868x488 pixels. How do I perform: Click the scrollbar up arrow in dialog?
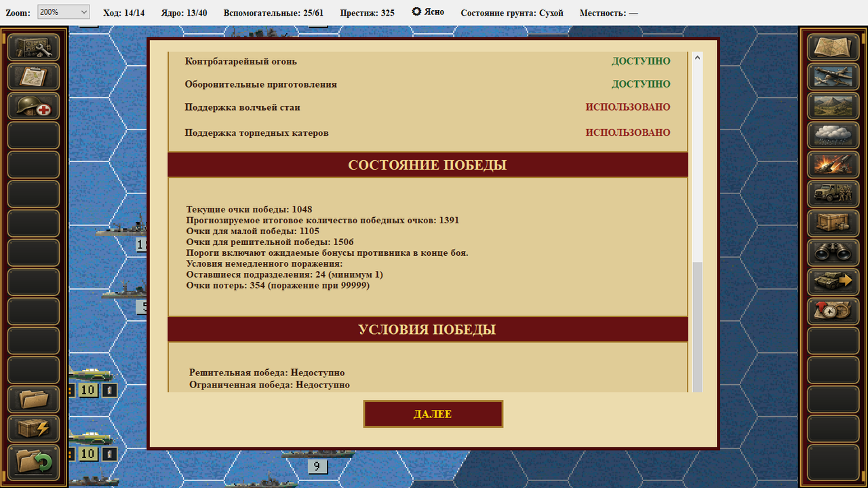point(697,59)
